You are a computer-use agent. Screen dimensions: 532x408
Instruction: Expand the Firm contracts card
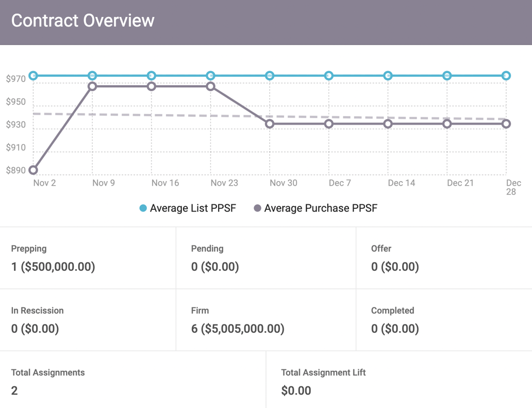[x=265, y=320]
